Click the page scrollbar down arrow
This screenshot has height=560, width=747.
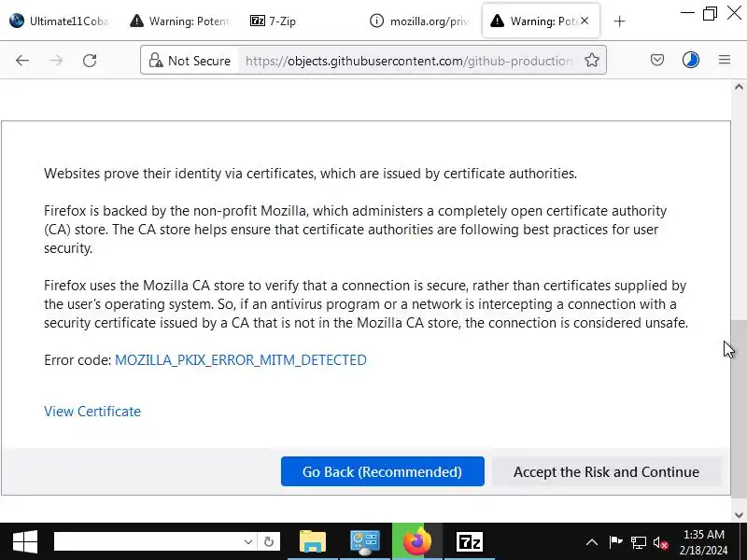click(x=739, y=515)
